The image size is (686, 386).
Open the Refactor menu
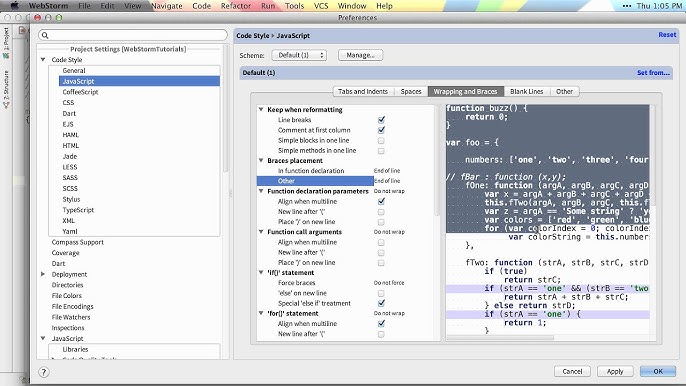(x=236, y=6)
